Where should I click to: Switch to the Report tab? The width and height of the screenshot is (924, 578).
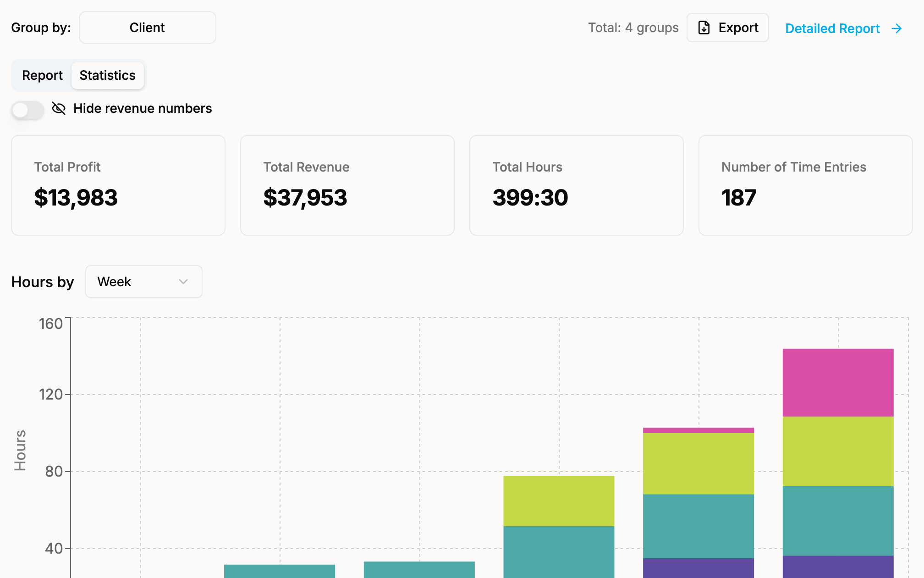[42, 75]
